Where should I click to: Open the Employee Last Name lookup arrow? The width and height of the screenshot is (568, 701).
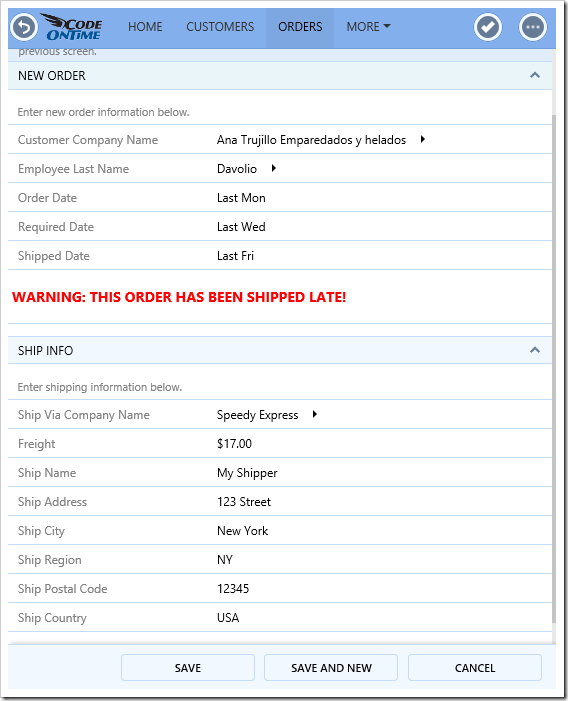point(273,168)
